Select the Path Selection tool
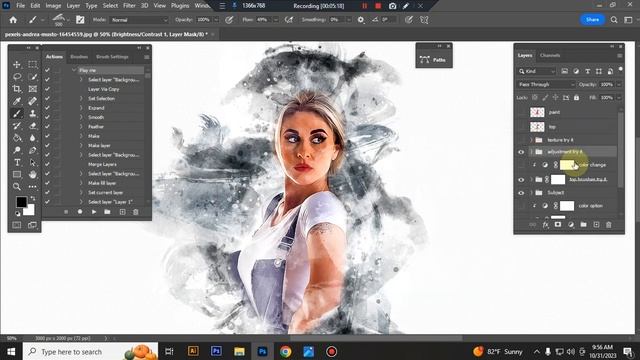Screen dimensions: 640x360 coord(33,162)
